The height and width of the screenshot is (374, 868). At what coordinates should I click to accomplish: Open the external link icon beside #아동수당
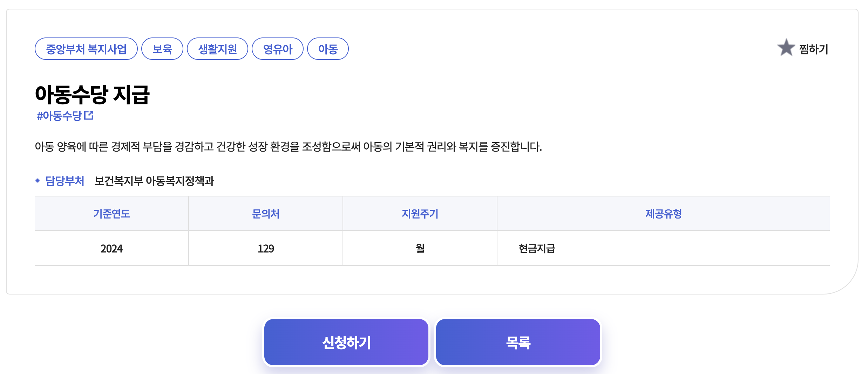point(89,116)
